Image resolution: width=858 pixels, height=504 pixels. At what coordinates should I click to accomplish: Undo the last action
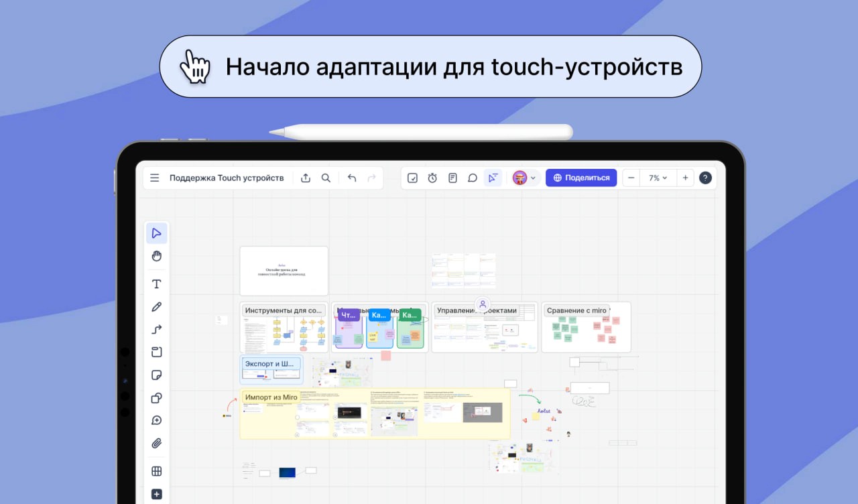(x=352, y=178)
